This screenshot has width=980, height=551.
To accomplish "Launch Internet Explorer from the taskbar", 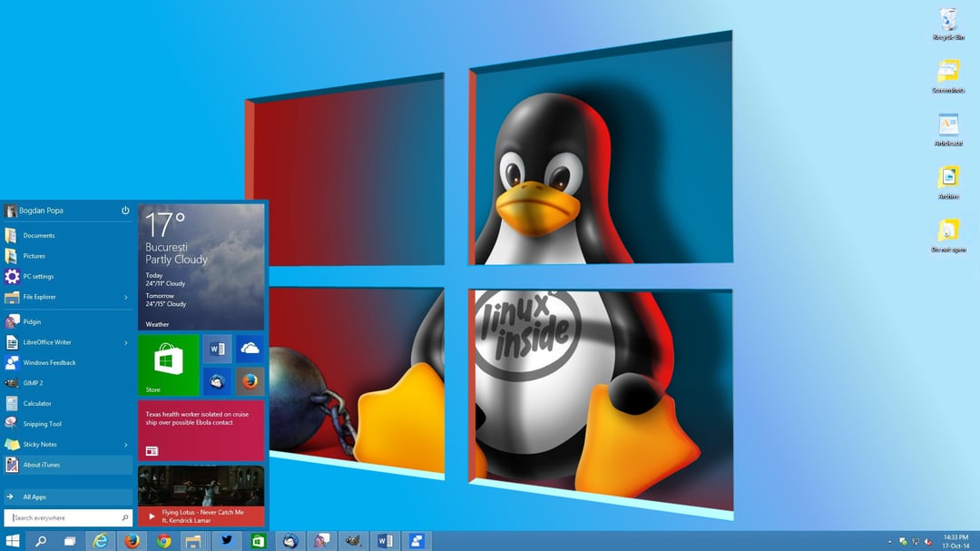I will tap(101, 540).
